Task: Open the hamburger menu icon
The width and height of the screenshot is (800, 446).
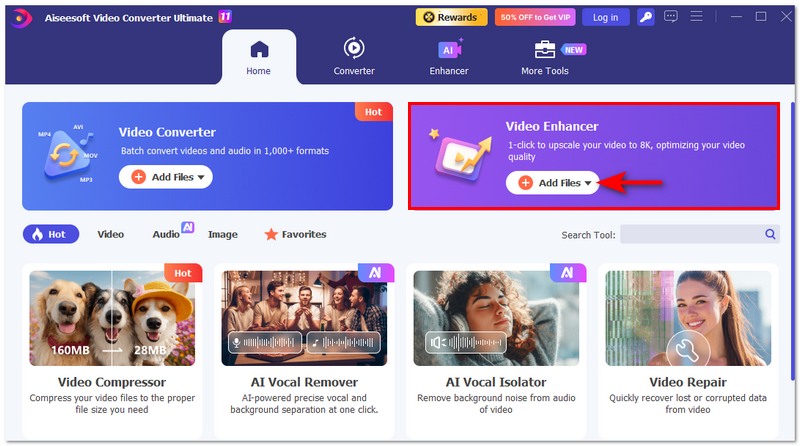Action: tap(696, 17)
